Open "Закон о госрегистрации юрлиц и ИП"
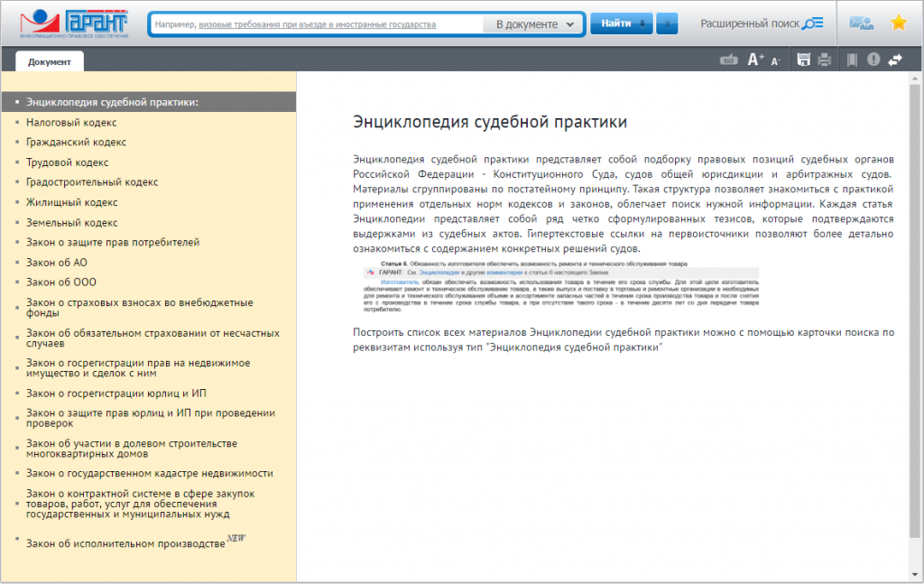Screen dimensions: 924x584 click(116, 393)
